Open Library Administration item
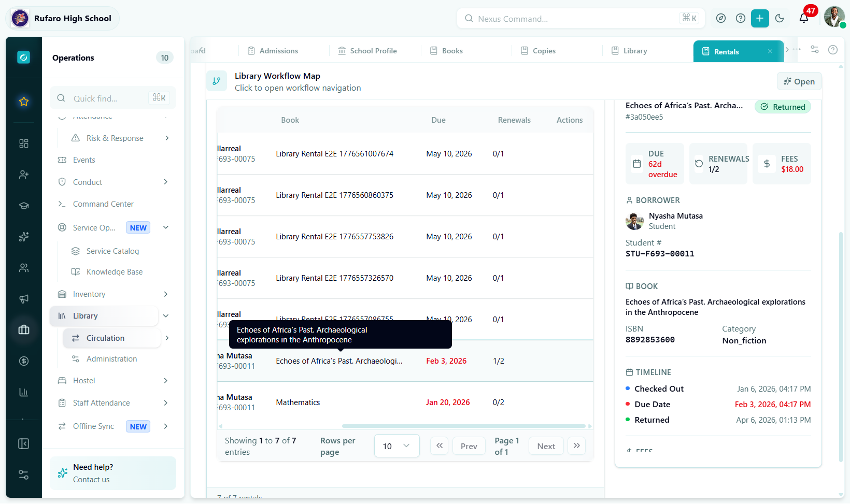Viewport: 850px width, 504px height. (111, 359)
